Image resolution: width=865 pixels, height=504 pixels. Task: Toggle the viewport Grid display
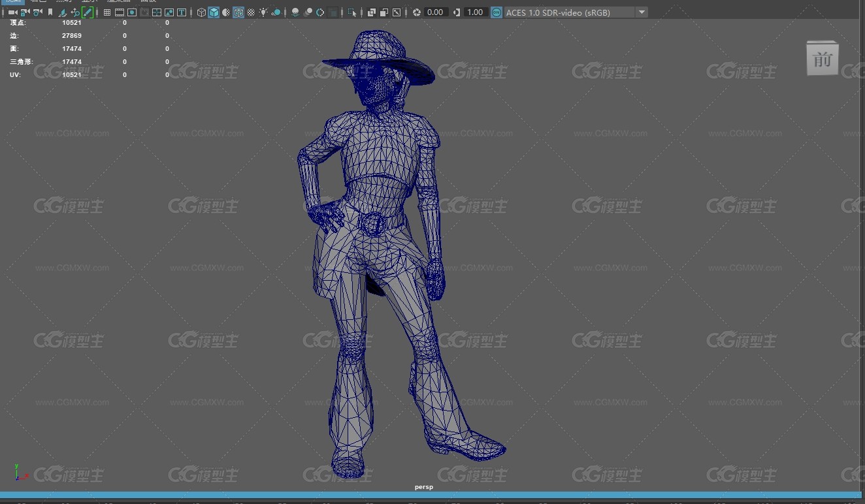(106, 12)
